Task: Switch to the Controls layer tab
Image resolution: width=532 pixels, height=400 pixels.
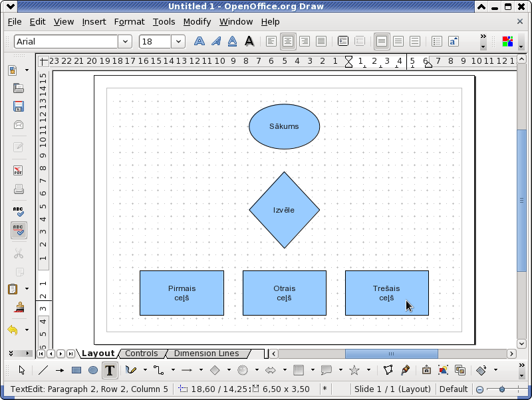Action: pyautogui.click(x=142, y=353)
